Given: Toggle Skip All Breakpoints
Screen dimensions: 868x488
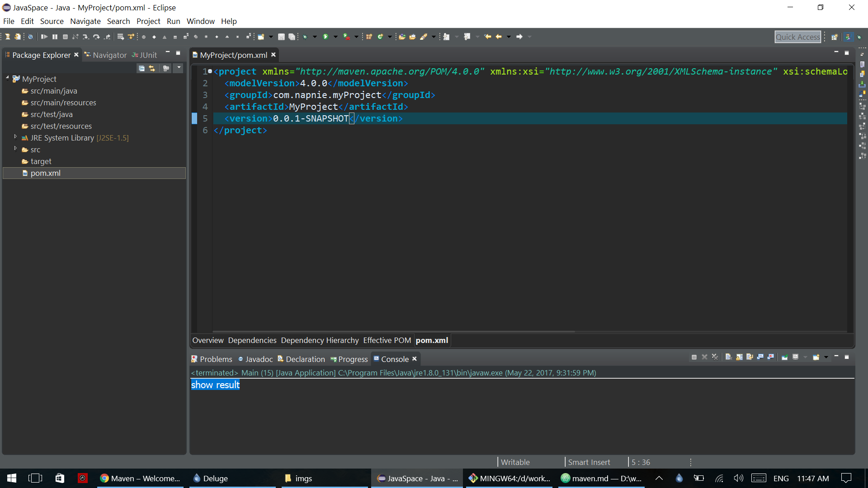Looking at the screenshot, I should tap(30, 37).
